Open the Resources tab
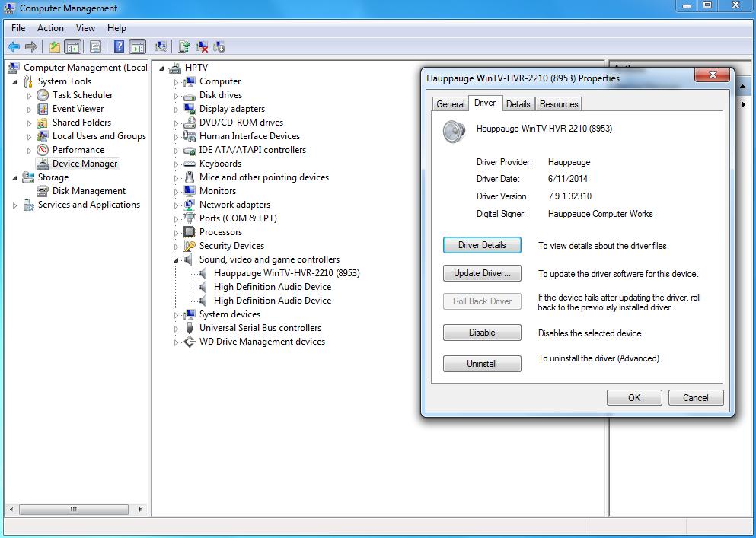756x538 pixels. 559,104
